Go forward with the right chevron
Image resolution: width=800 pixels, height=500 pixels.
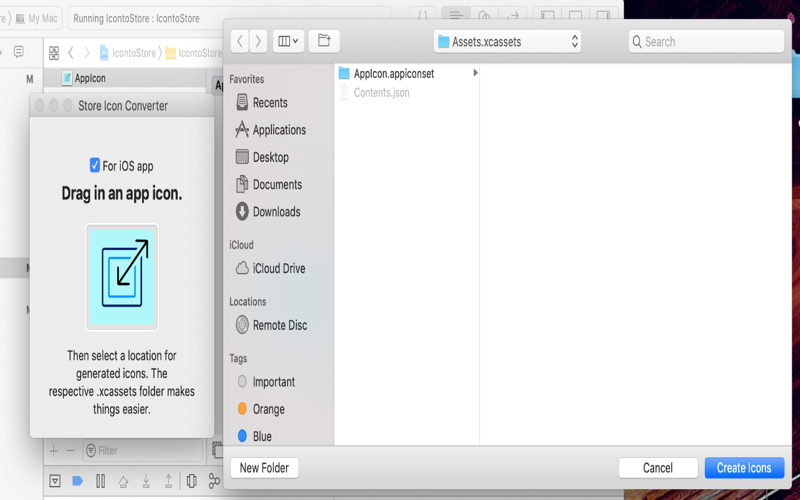[258, 41]
